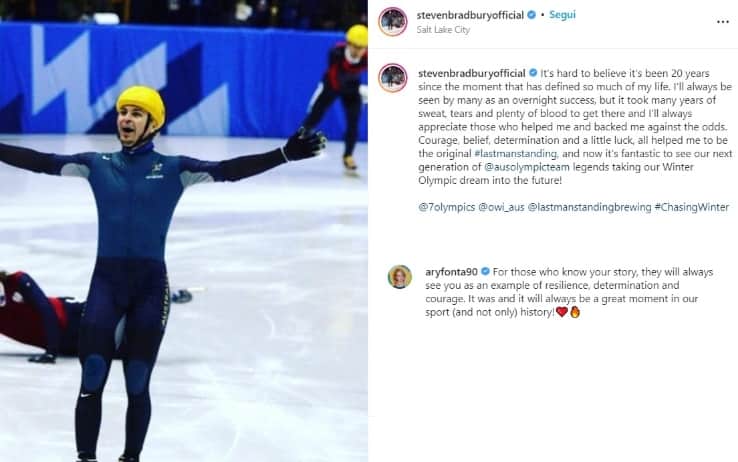Visit the @lastmanstandingbrewing mention
This screenshot has height=462, width=738.
point(589,207)
